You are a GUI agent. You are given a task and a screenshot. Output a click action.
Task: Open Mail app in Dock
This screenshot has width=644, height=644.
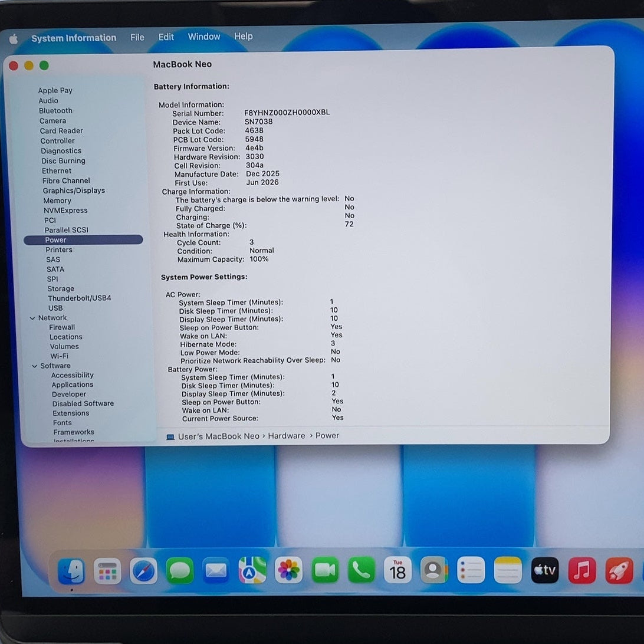pos(216,570)
